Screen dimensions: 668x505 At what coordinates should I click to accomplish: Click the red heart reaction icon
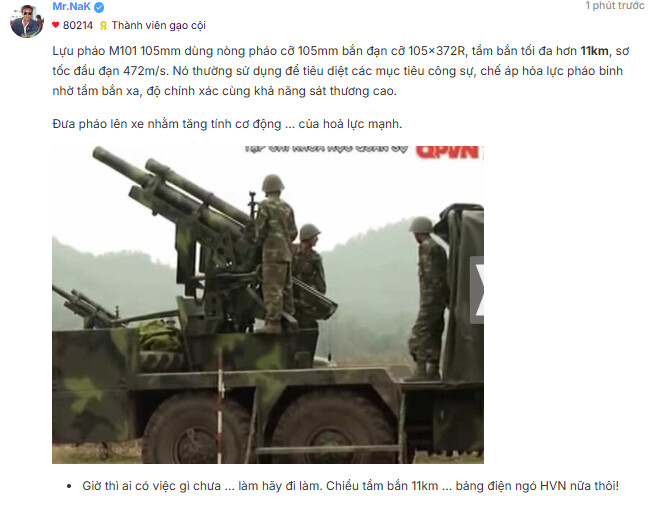[55, 25]
